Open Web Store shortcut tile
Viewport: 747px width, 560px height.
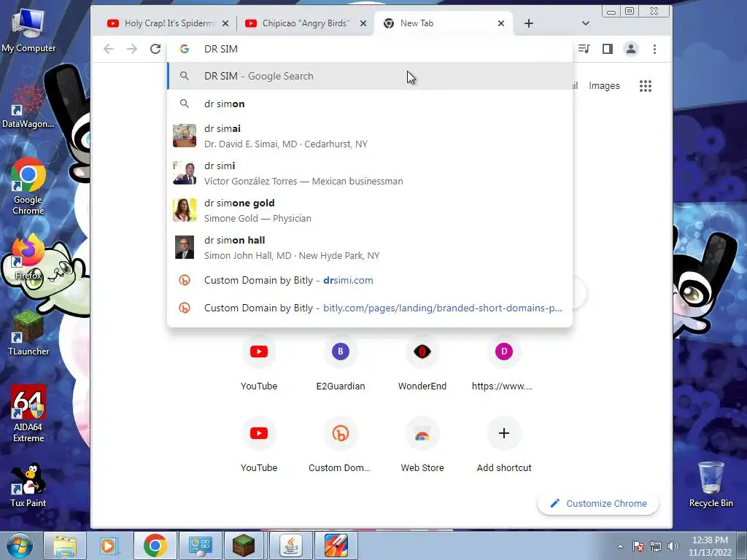point(422,446)
